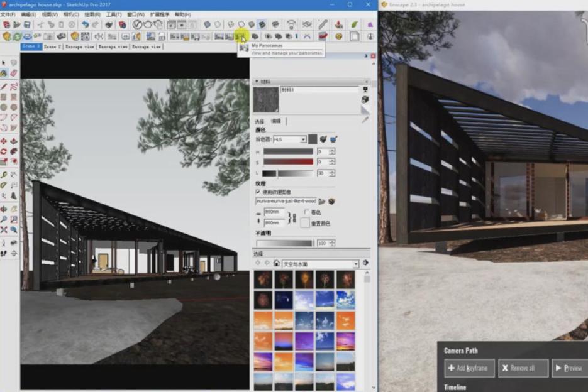The height and width of the screenshot is (392, 588).
Task: Click the S saturation slider bar
Action: pos(288,162)
